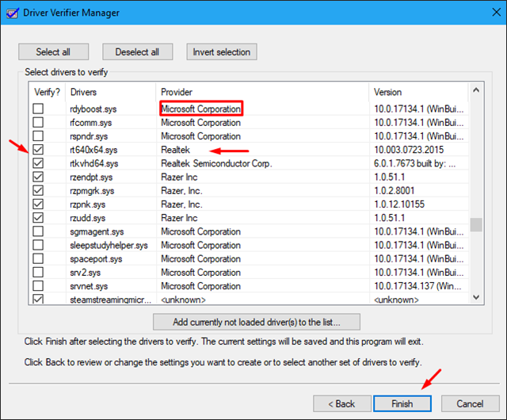Click the Cancel button
Image resolution: width=507 pixels, height=420 pixels.
[x=470, y=403]
